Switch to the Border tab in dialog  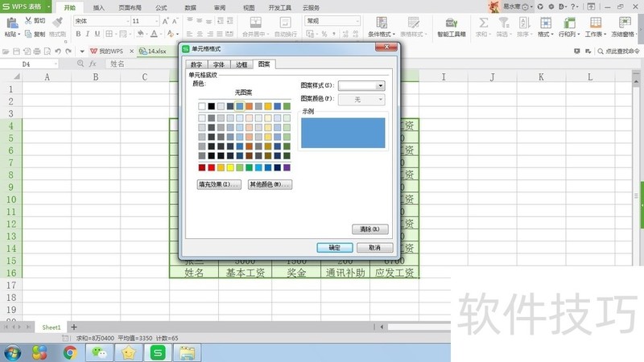click(x=242, y=64)
